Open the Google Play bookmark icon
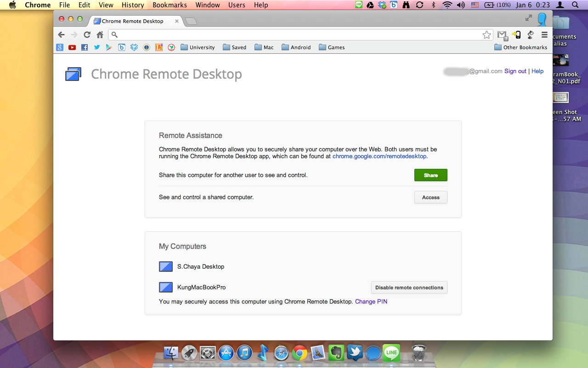The image size is (588, 368). coord(109,47)
